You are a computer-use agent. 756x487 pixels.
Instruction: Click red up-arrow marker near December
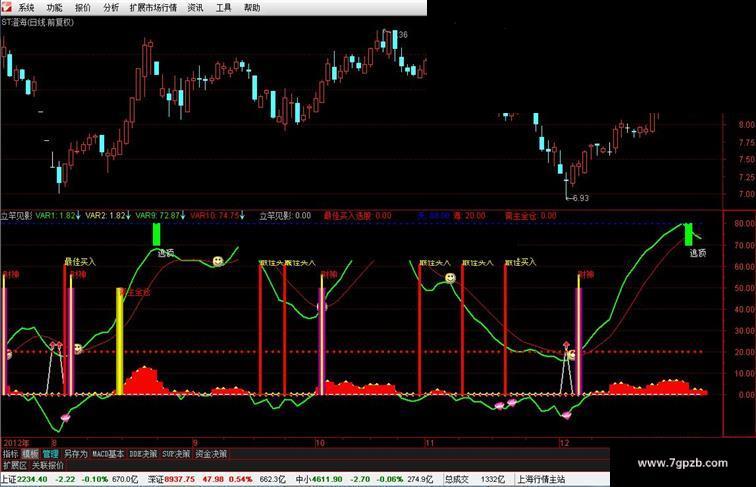[567, 345]
